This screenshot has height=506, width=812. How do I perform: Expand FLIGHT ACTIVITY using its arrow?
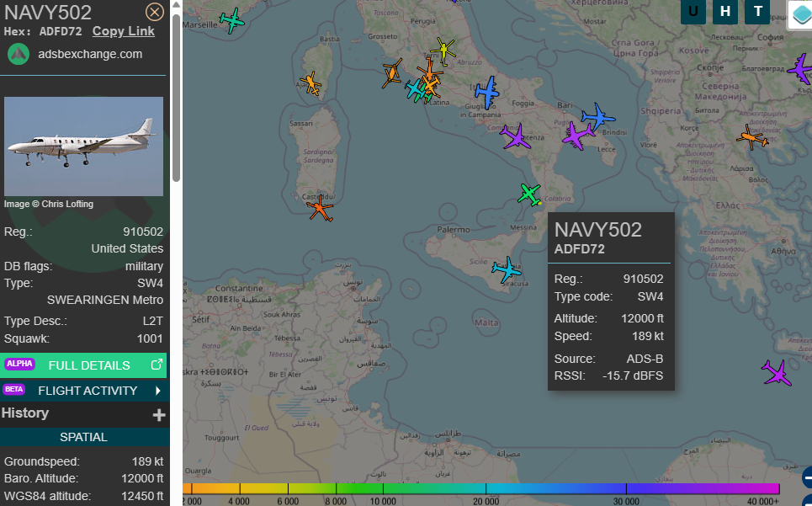coord(158,391)
